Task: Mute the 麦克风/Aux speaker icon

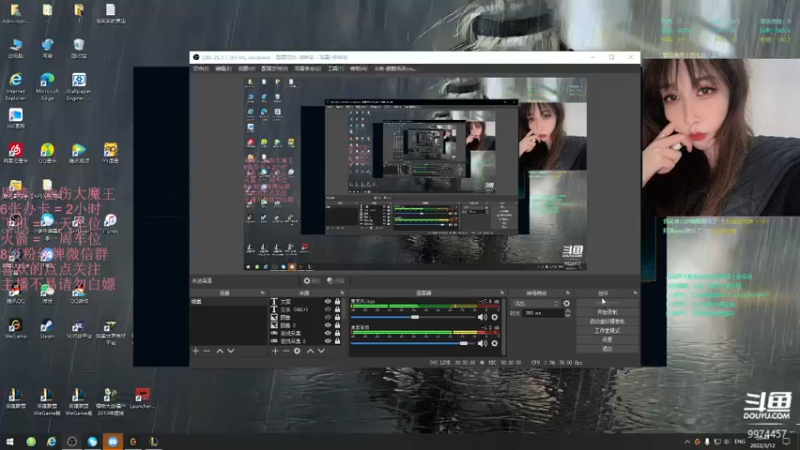Action: point(482,317)
